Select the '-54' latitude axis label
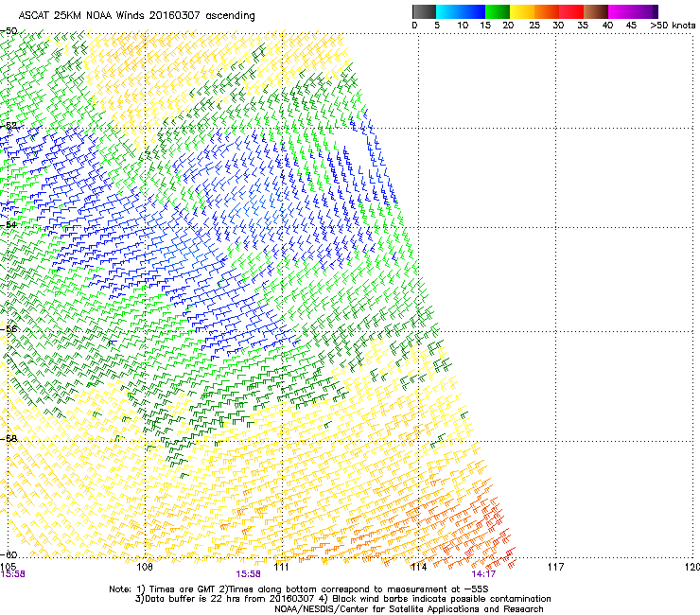 coord(9,224)
